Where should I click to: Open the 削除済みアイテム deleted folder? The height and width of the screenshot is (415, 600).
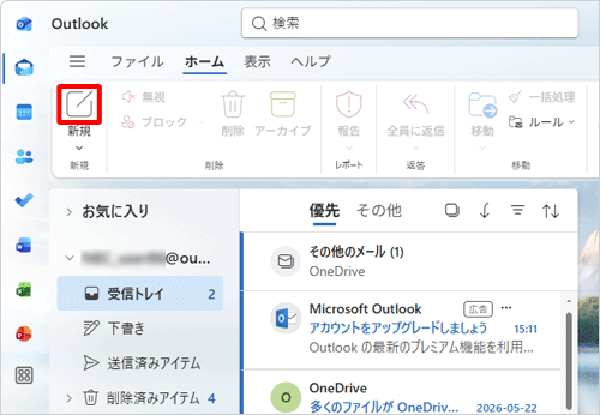[140, 398]
